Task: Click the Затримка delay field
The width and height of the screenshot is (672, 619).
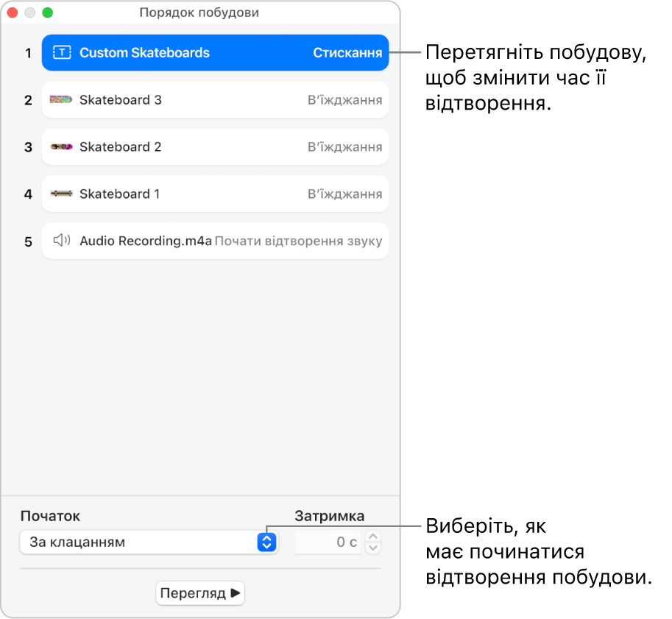Action: pos(328,542)
